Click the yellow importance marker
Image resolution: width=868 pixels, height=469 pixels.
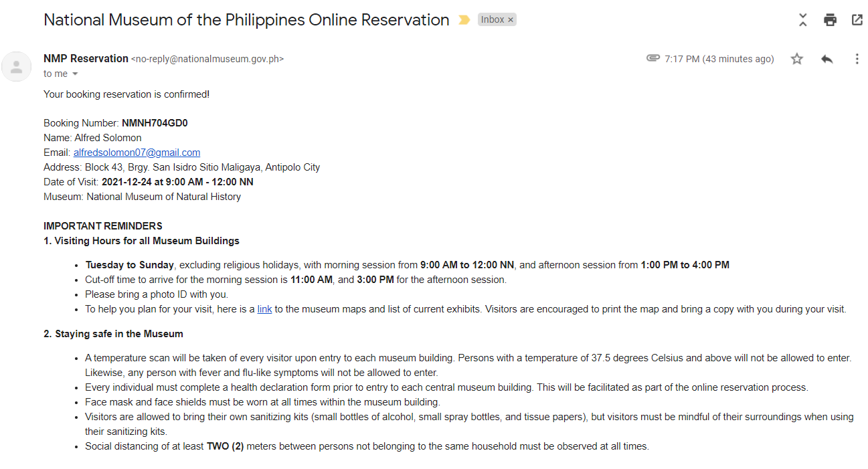(x=464, y=20)
